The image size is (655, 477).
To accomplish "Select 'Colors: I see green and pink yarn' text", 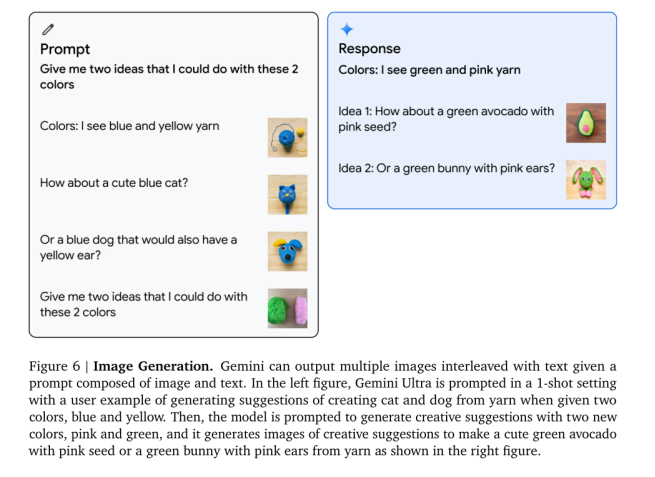I will click(429, 70).
